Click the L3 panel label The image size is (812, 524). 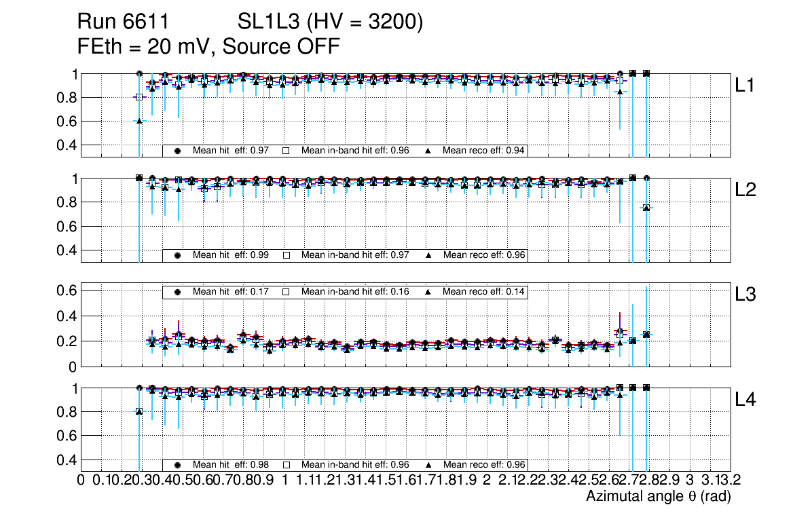point(747,295)
